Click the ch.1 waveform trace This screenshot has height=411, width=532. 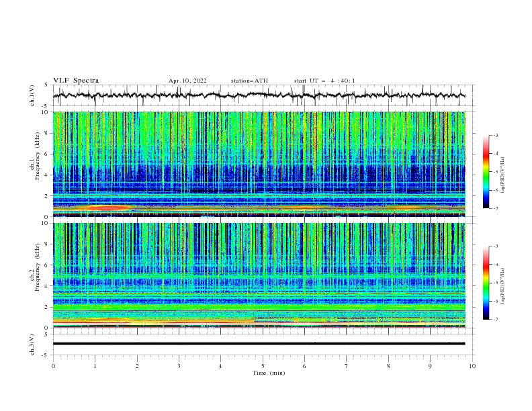pyautogui.click(x=259, y=95)
